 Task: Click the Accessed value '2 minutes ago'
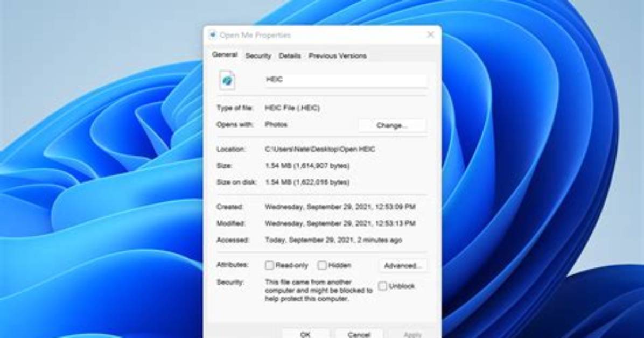[333, 240]
